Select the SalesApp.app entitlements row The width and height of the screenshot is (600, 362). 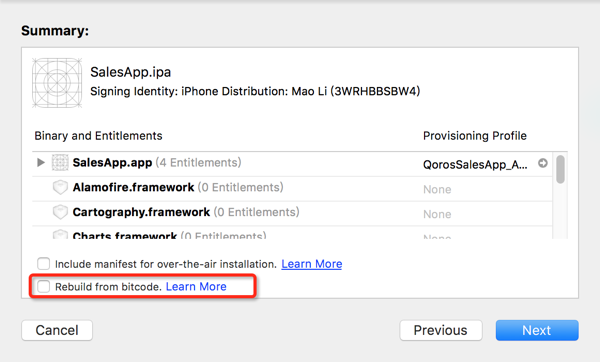292,164
